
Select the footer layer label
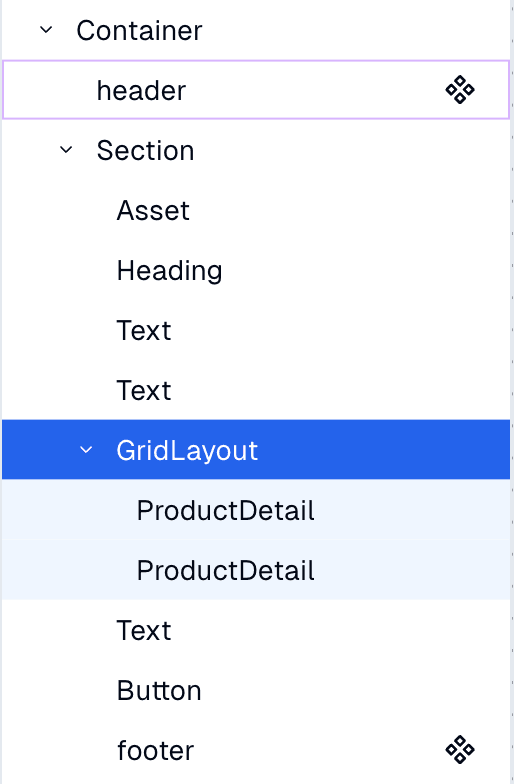tap(156, 750)
